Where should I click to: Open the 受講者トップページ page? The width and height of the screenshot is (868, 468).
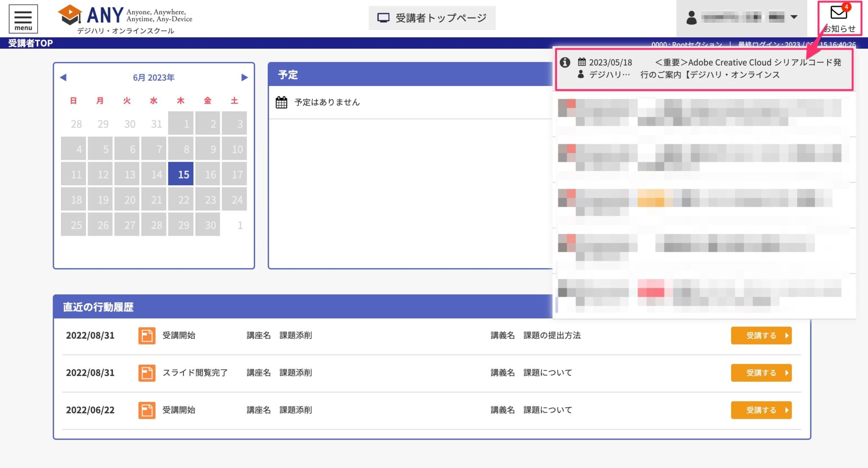[x=432, y=18]
